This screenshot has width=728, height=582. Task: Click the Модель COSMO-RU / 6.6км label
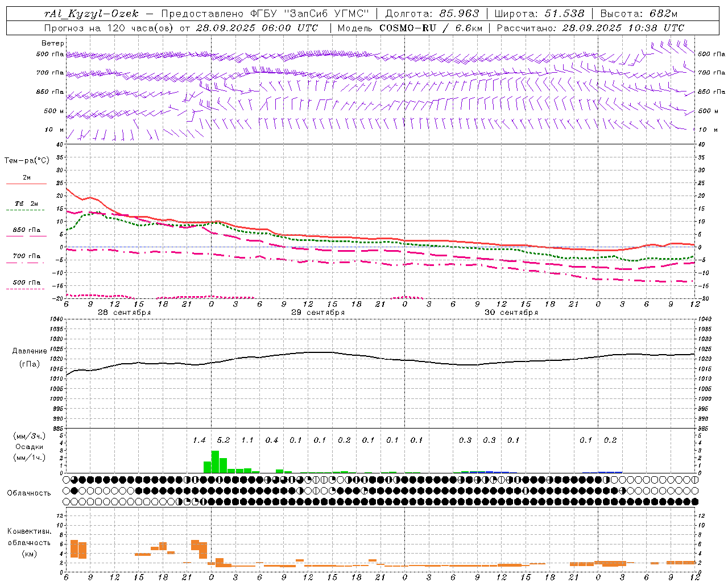[x=409, y=28]
